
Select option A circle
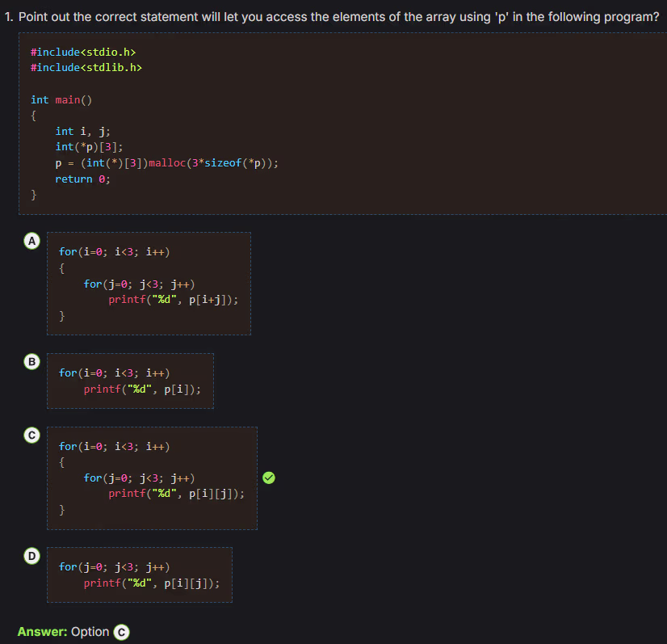pyautogui.click(x=31, y=241)
